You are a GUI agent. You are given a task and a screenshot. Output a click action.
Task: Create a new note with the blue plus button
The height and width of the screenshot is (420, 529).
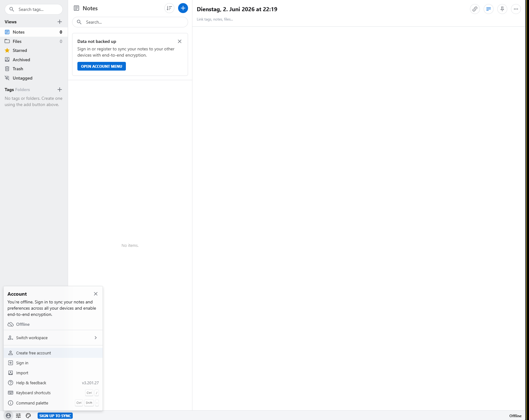(183, 8)
